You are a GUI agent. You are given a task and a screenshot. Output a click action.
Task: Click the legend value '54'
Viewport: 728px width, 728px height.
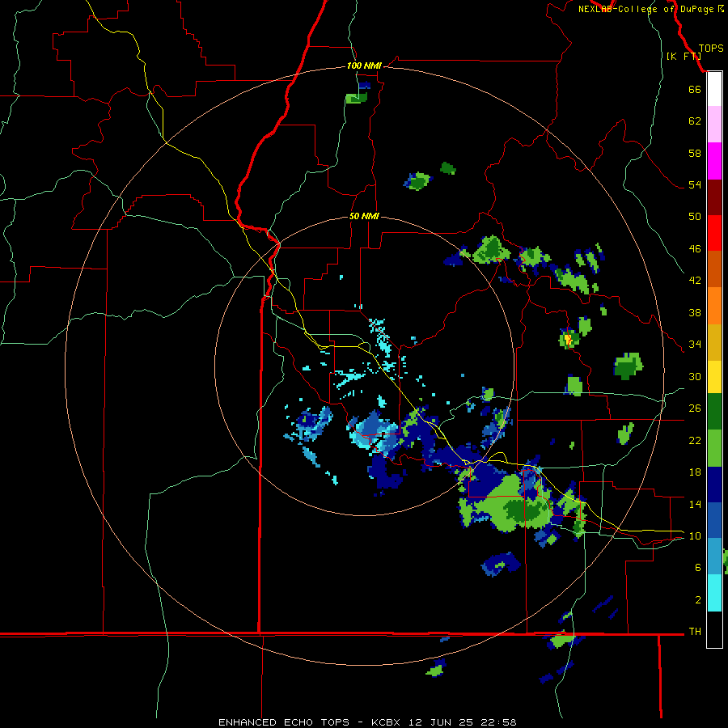coord(695,184)
